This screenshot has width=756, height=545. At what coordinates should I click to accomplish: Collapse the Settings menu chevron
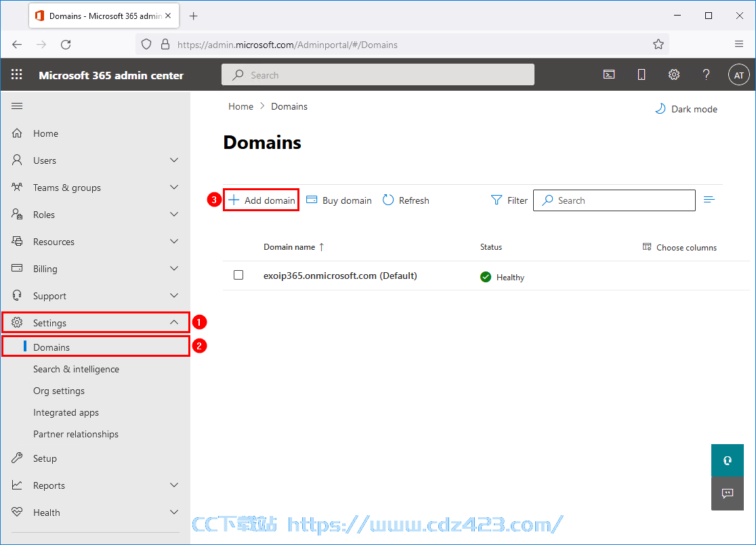pyautogui.click(x=174, y=322)
